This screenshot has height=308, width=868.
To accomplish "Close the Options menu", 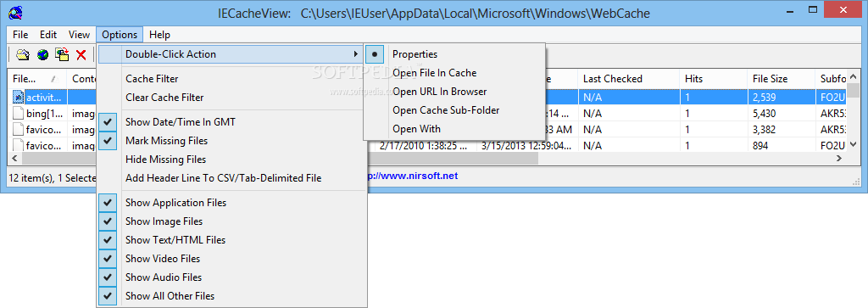I will [120, 35].
